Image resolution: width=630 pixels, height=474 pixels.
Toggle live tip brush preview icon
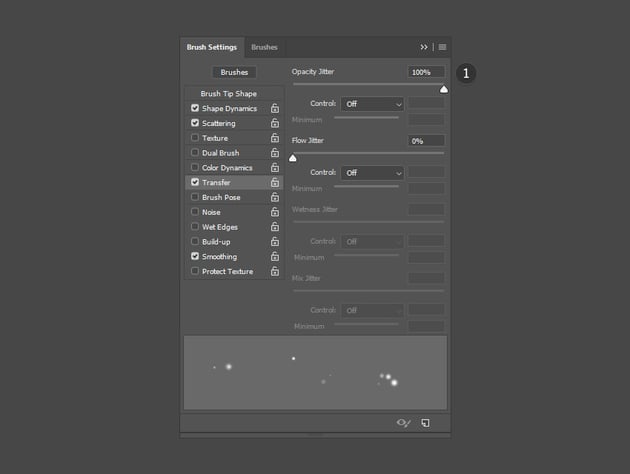pyautogui.click(x=403, y=423)
